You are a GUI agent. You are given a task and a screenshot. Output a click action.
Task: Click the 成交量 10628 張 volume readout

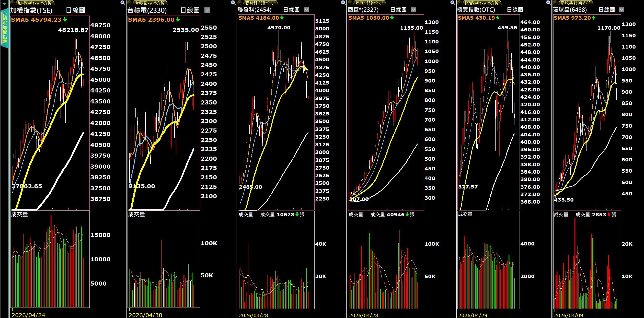[282, 215]
